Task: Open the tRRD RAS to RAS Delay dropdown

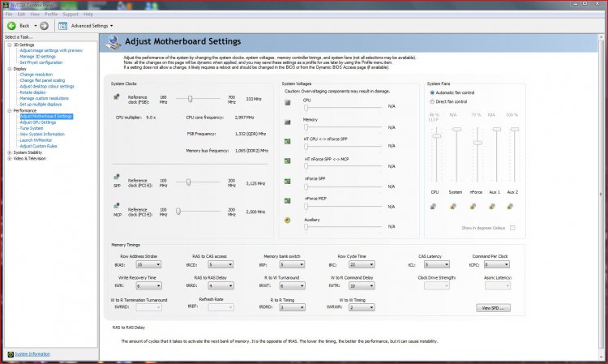Action: click(x=221, y=285)
